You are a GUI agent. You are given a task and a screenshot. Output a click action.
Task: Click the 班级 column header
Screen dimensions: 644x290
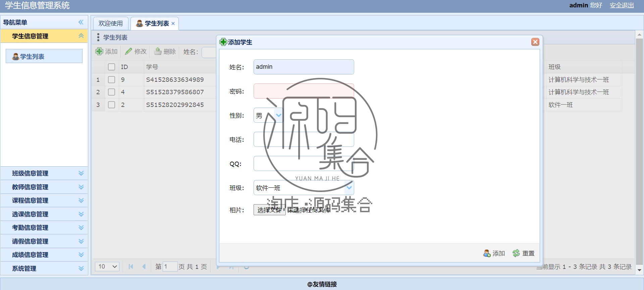(554, 67)
